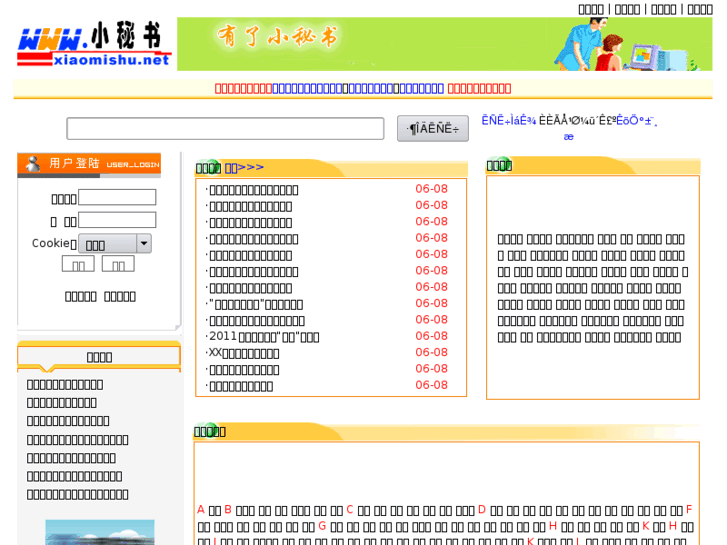Click the gray search button beside search box
The height and width of the screenshot is (545, 727).
tap(433, 128)
